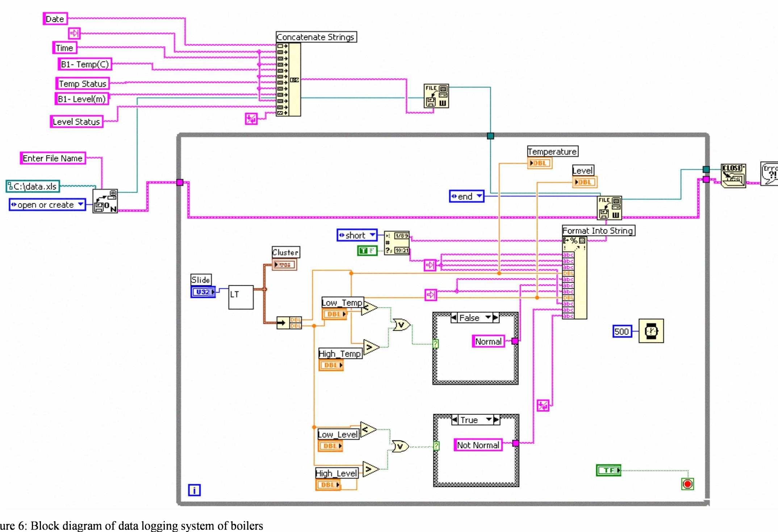Image resolution: width=778 pixels, height=532 pixels.
Task: Click the High_Level greater-than comparator
Action: point(371,469)
